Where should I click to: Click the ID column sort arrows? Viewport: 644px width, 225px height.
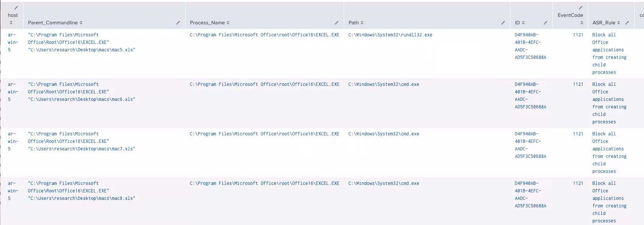coord(523,23)
